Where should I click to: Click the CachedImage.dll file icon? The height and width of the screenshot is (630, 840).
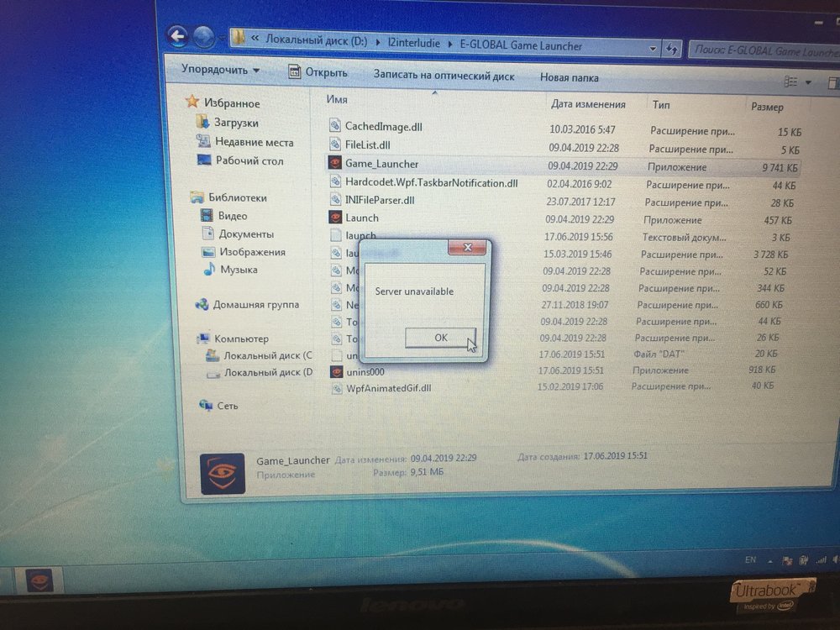coord(336,126)
